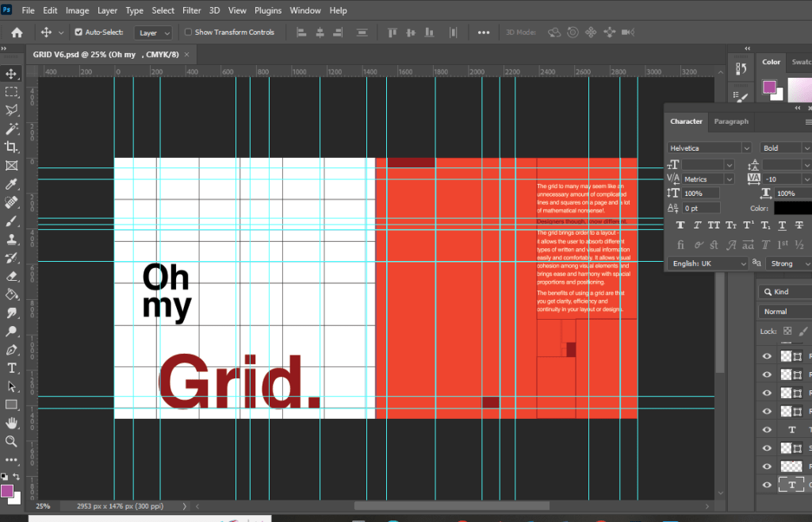Hide the topmost layer using its eye icon
Viewport: 812px width, 522px height.
pyautogui.click(x=767, y=356)
